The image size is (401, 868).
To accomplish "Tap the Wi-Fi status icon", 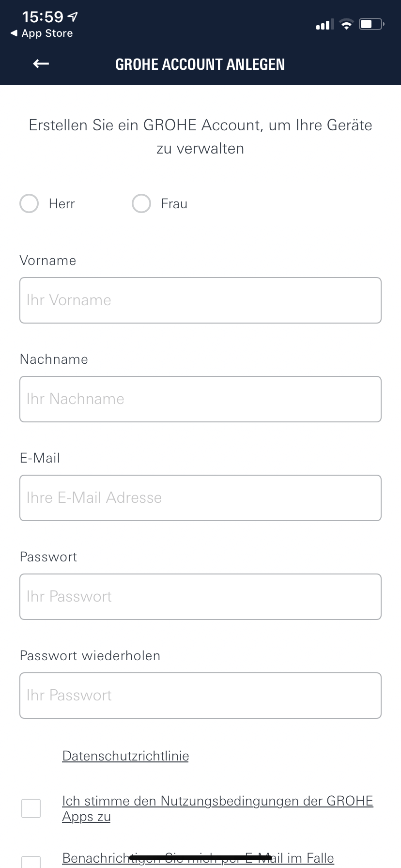I will [x=346, y=24].
